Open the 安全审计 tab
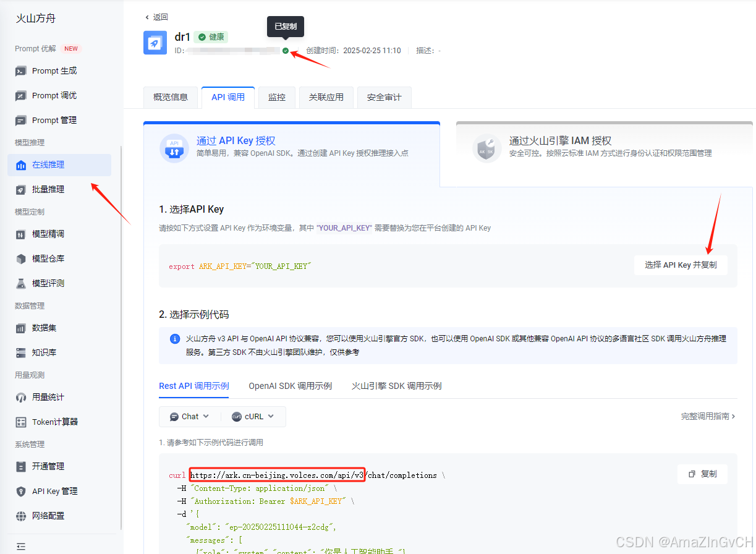This screenshot has height=554, width=756. click(x=384, y=98)
